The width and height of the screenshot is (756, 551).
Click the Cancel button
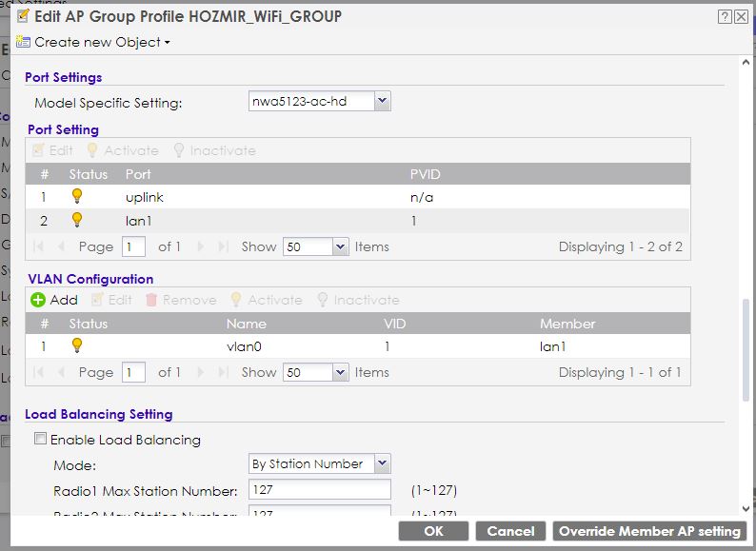(510, 531)
